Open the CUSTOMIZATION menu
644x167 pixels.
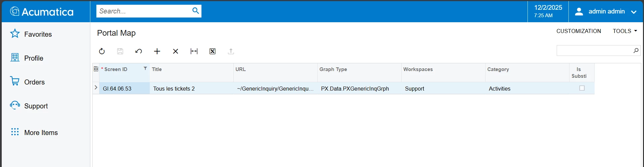[x=579, y=31]
